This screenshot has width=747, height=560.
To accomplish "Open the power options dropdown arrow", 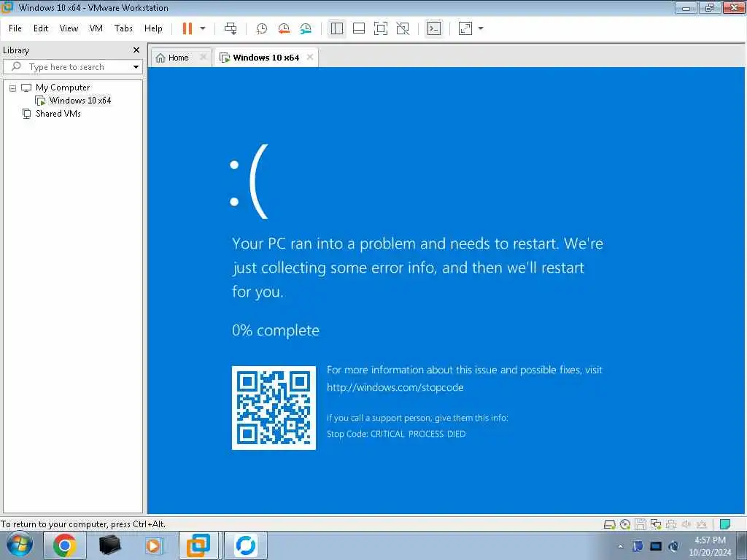I will (x=203, y=28).
